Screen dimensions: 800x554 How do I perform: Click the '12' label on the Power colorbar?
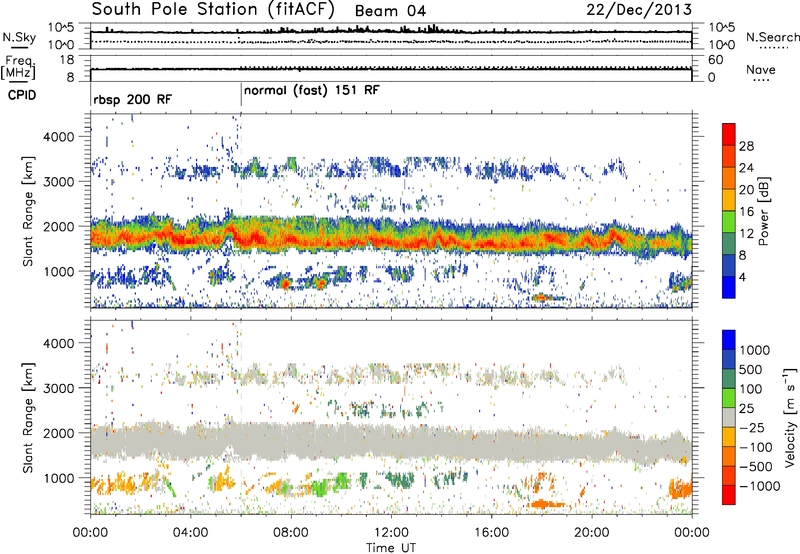click(746, 234)
